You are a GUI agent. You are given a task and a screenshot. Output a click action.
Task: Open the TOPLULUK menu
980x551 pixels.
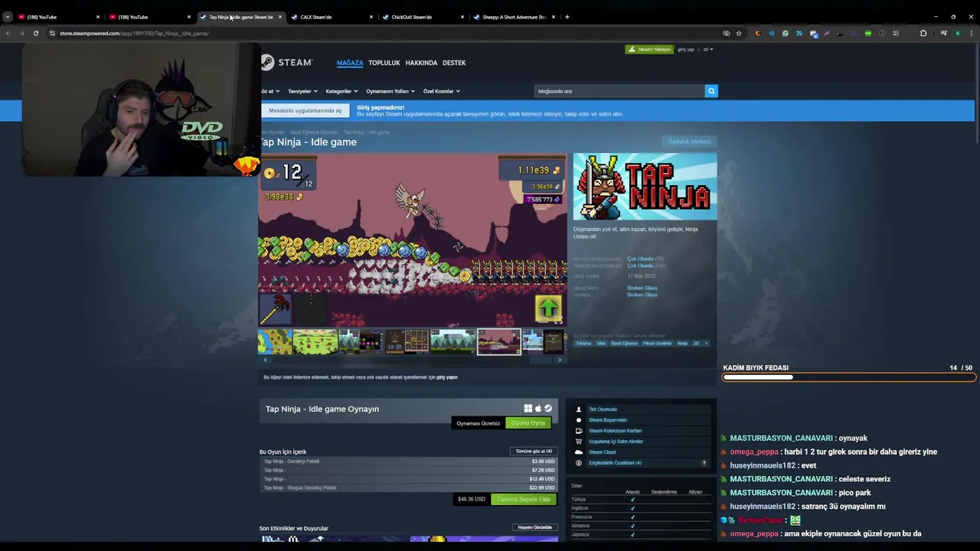pyautogui.click(x=384, y=63)
